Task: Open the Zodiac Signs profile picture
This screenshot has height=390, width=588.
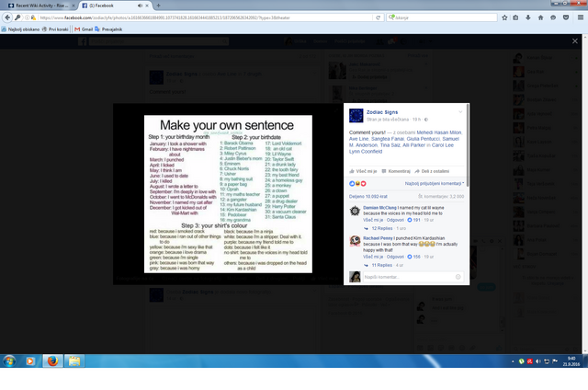Action: 356,116
